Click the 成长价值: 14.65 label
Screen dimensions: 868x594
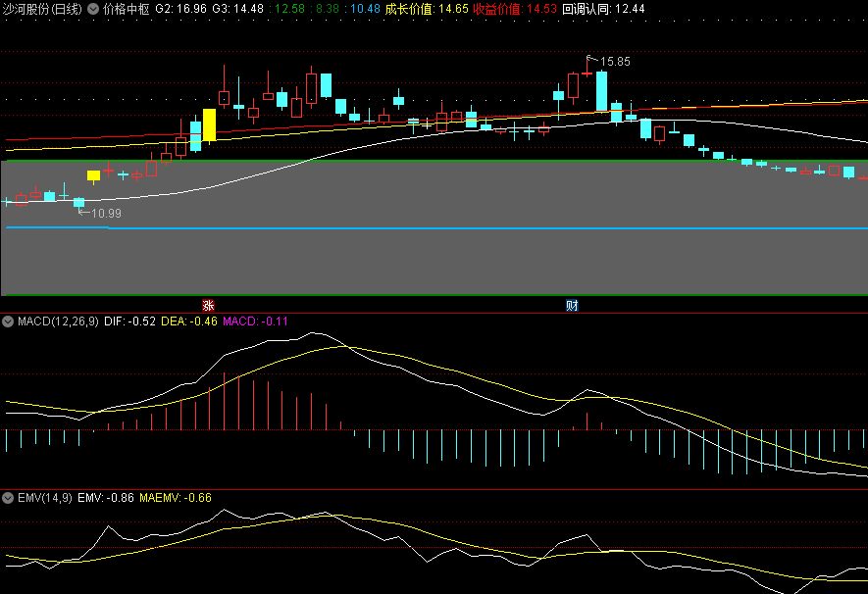click(427, 9)
